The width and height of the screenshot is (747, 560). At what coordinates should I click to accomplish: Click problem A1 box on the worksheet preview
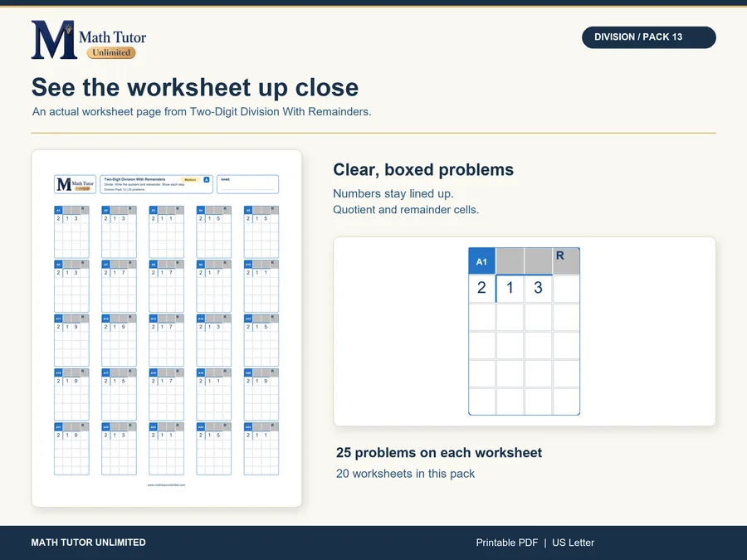[71, 232]
